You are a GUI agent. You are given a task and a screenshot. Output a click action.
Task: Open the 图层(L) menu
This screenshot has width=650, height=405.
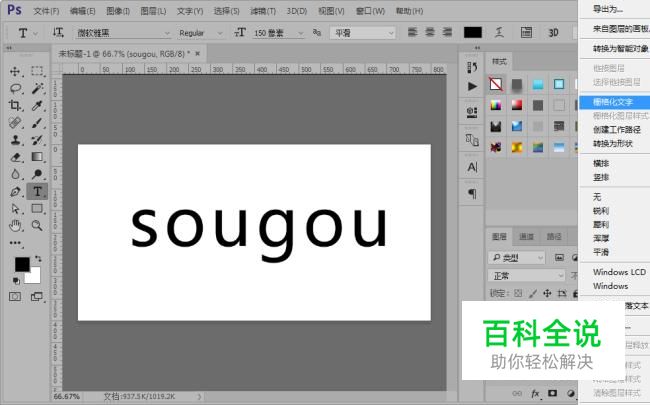(153, 11)
